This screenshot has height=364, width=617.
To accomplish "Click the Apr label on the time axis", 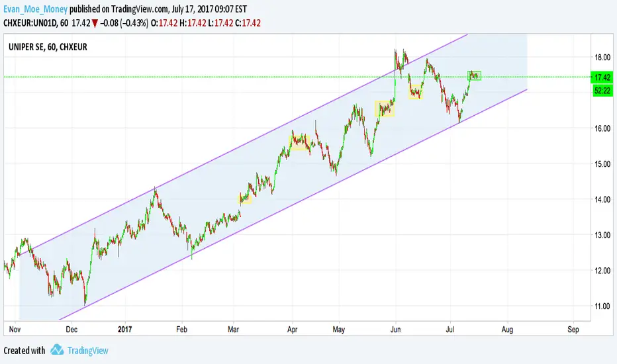I will point(292,330).
